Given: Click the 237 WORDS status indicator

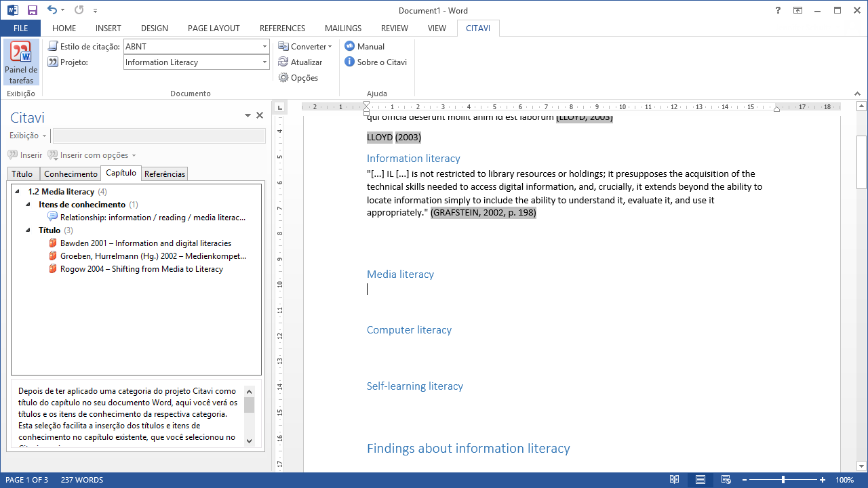Looking at the screenshot, I should [x=82, y=480].
